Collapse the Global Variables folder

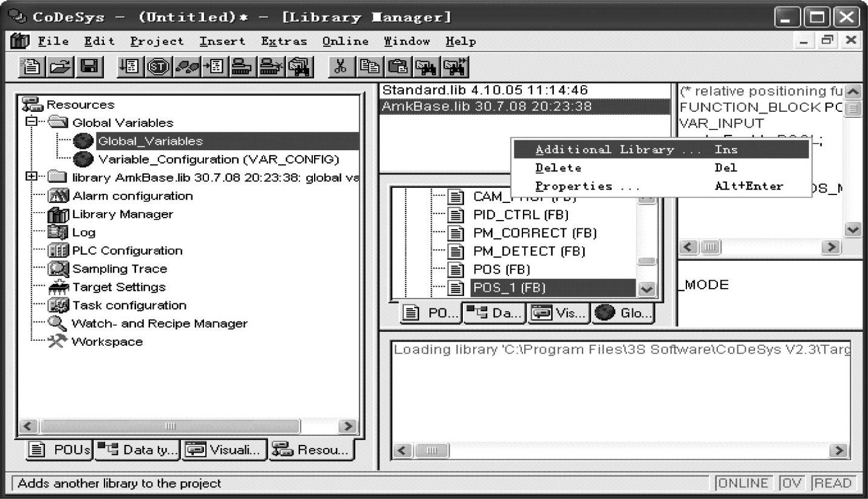coord(31,122)
